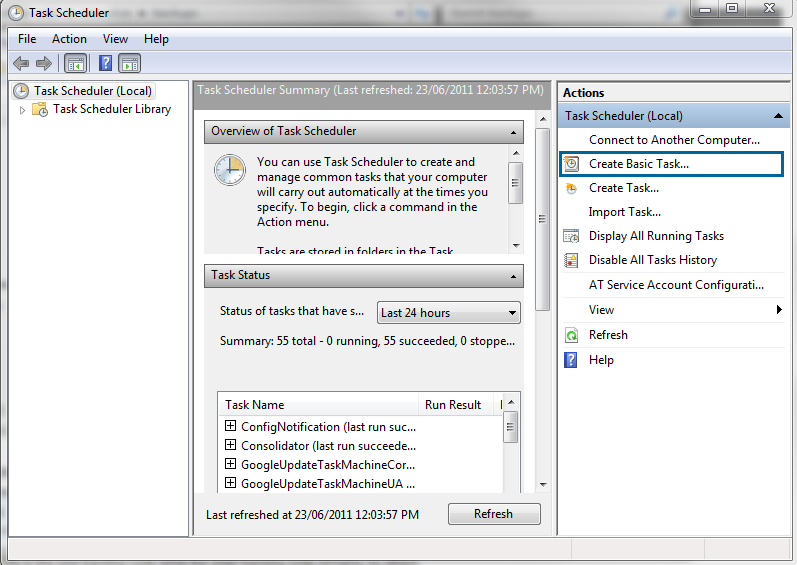Click Overview text scrollbar down arrow
The width and height of the screenshot is (797, 565).
[516, 245]
